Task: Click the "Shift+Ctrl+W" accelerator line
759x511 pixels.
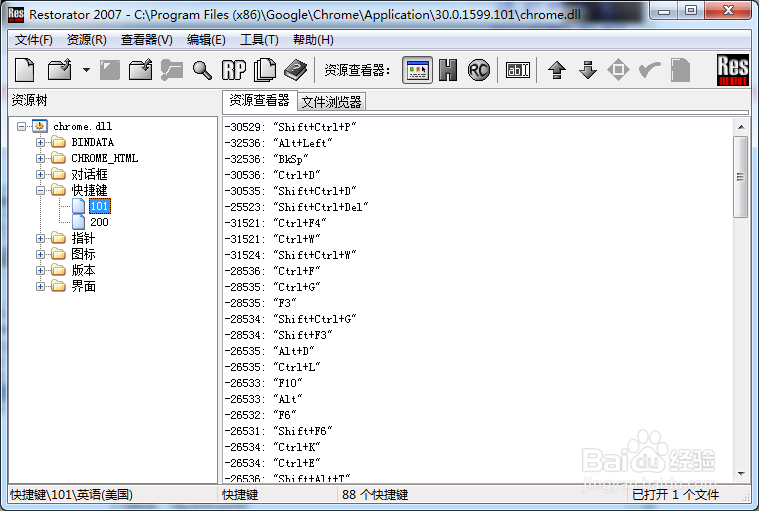Action: (x=290, y=255)
